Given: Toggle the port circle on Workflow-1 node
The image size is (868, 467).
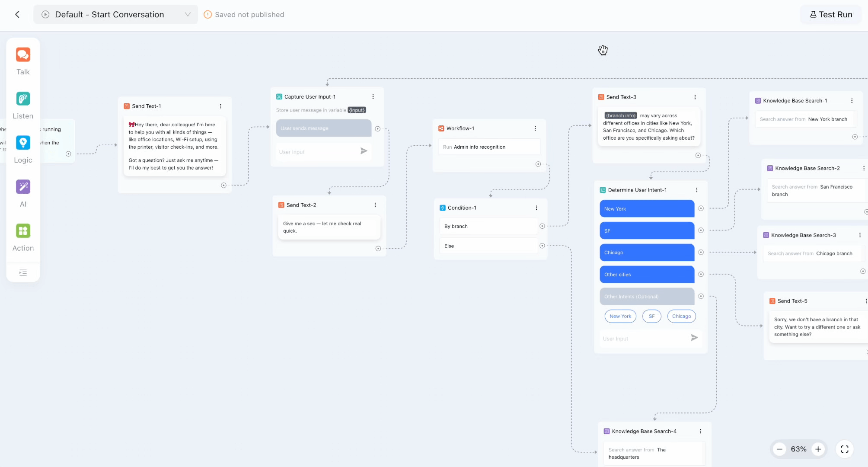Looking at the screenshot, I should tap(538, 164).
